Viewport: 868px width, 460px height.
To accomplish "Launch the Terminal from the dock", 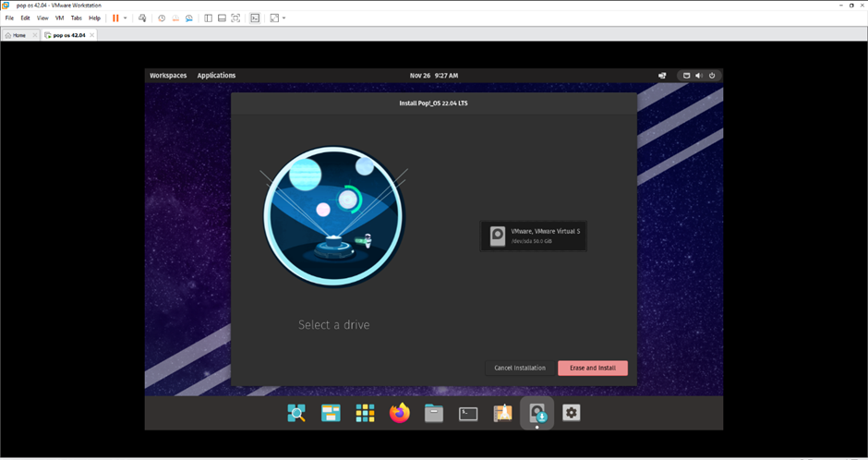I will point(468,413).
